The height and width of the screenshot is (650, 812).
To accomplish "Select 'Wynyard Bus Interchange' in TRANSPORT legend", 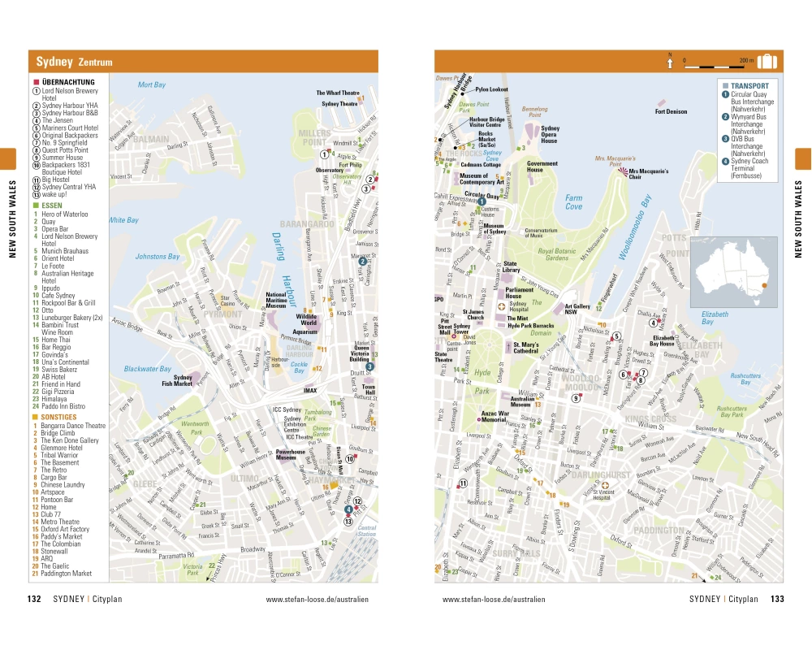I will pos(749,123).
